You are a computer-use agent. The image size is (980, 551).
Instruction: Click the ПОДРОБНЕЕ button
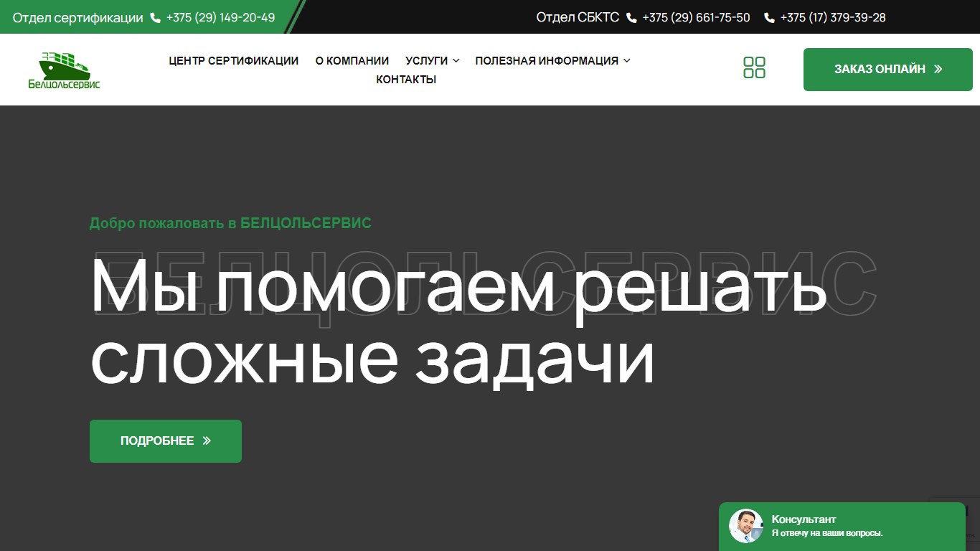pyautogui.click(x=166, y=441)
